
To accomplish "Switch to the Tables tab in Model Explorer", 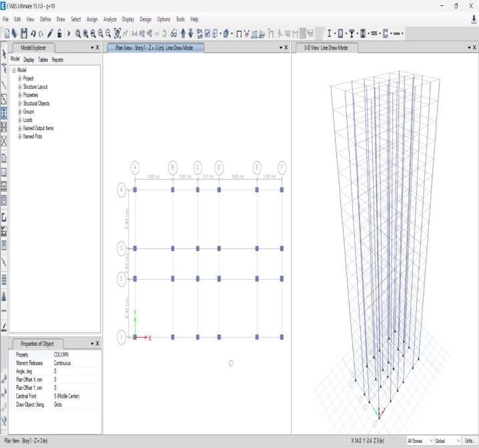I will 43,59.
